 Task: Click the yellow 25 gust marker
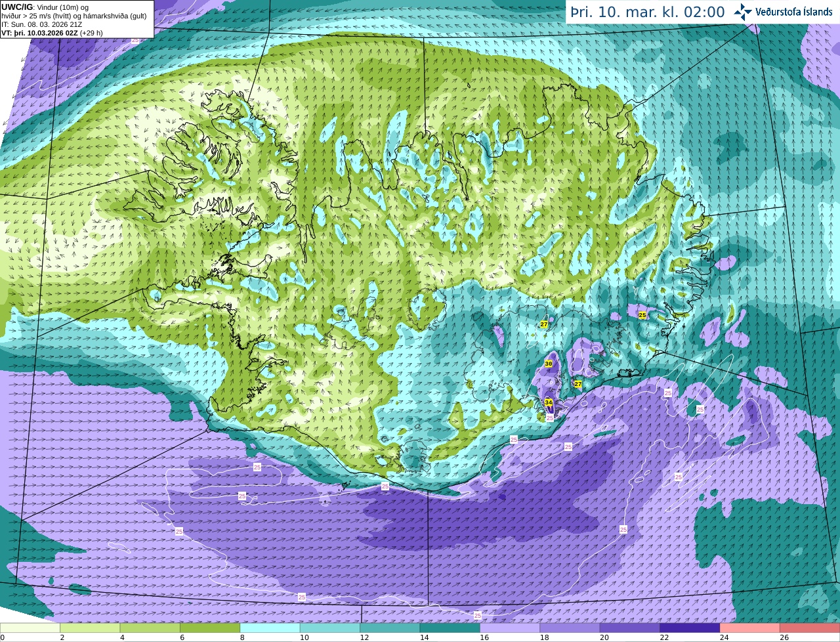point(642,315)
